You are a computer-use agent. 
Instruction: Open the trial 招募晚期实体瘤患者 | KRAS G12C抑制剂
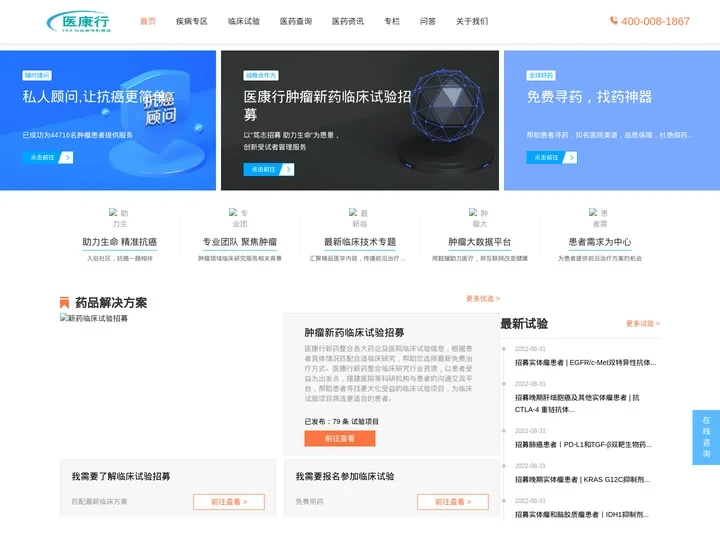[x=582, y=480]
